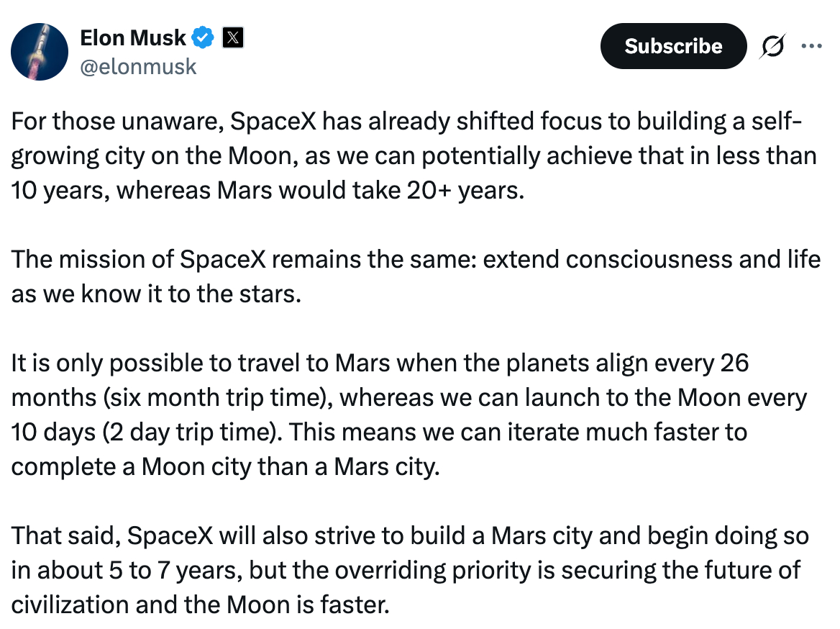Viewport: 840px width, 629px height.
Task: Open the Grok explain-post icon
Action: click(773, 46)
